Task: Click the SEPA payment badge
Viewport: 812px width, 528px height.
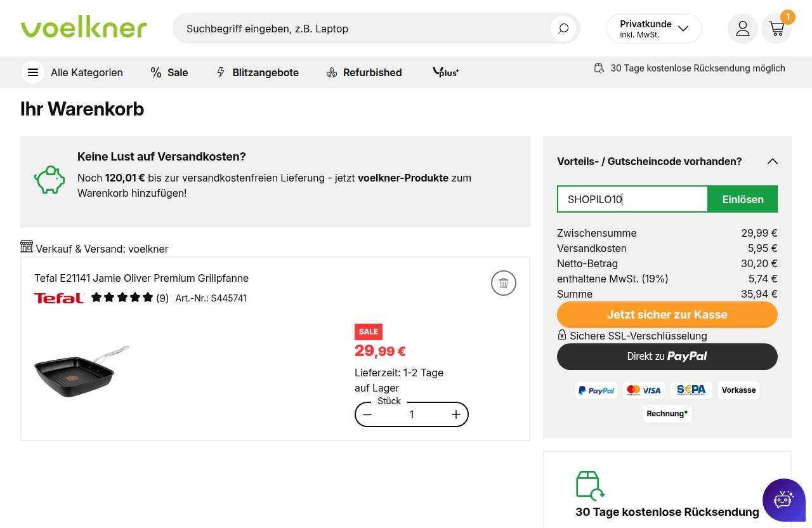Action: point(691,390)
